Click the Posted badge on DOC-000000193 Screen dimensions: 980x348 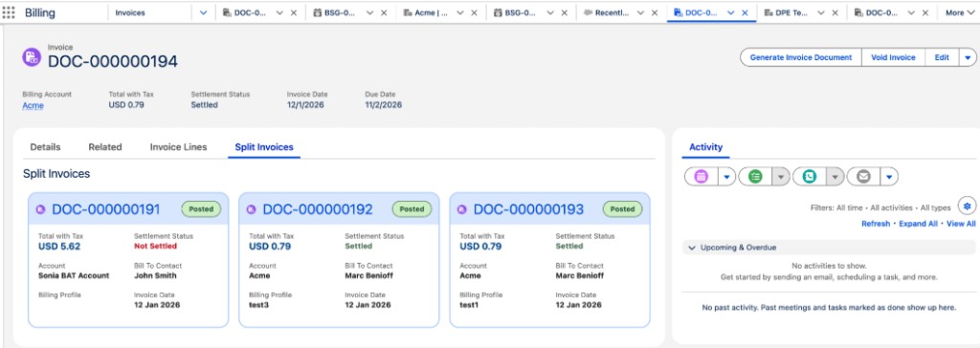click(x=622, y=209)
